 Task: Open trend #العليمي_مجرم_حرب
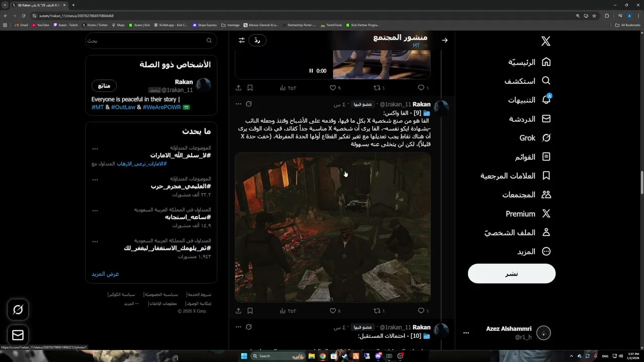coord(181,187)
